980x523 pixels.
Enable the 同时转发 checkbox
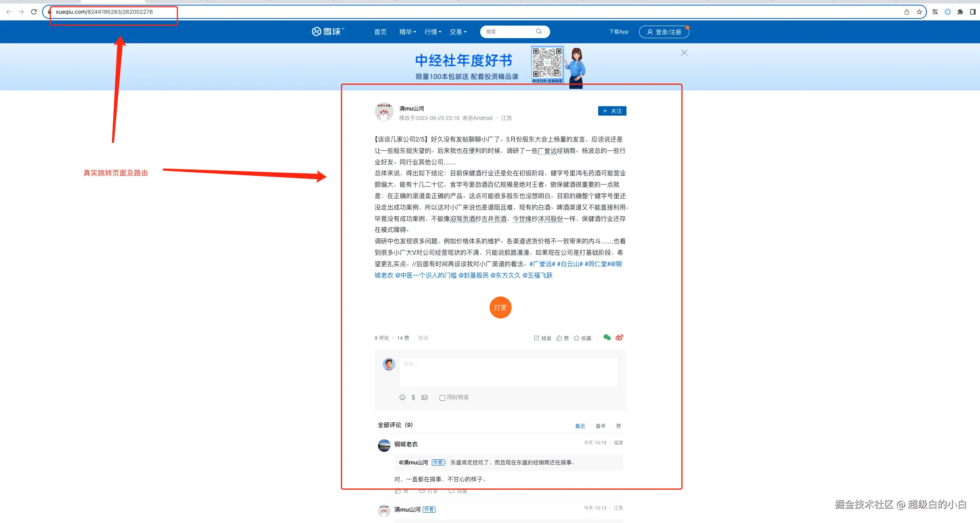coord(442,398)
